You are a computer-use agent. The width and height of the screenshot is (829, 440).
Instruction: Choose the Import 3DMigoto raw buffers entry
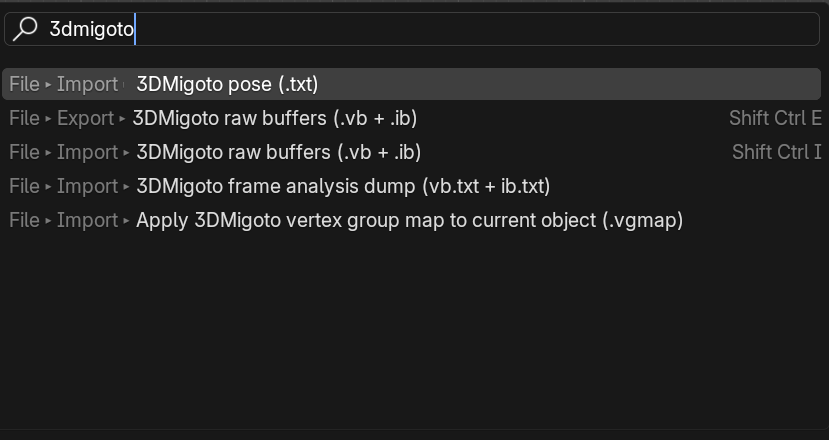coord(278,152)
